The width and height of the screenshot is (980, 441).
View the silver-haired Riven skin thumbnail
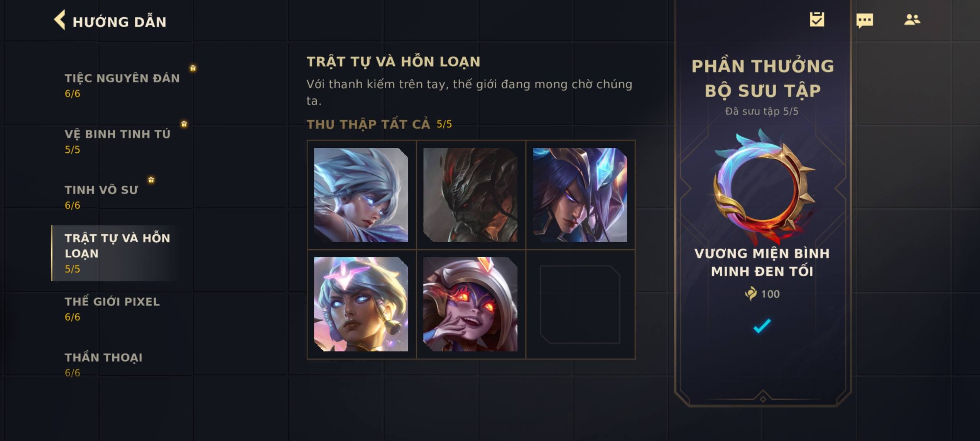point(361,195)
